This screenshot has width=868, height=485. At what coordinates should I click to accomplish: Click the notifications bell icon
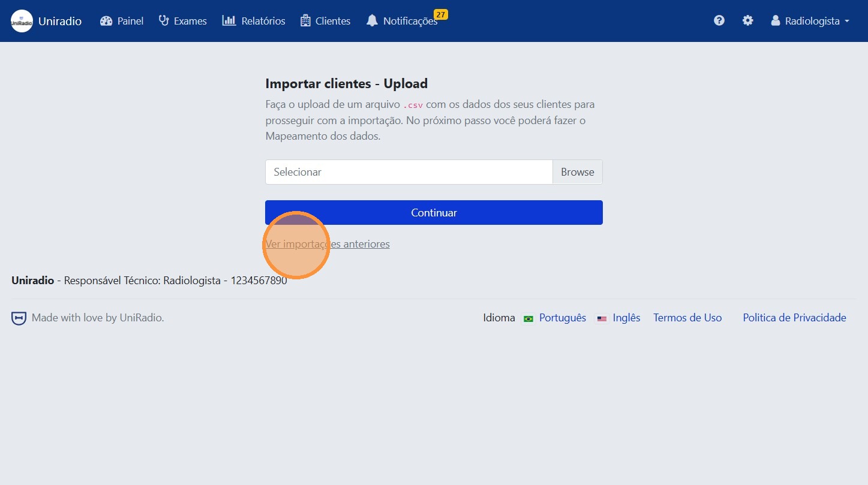point(372,20)
